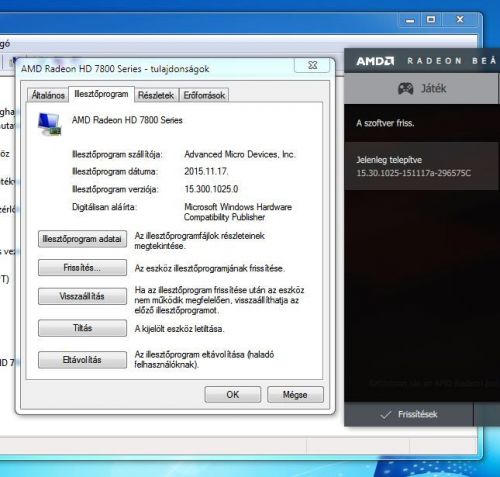Open the Részletek tab
The width and height of the screenshot is (500, 477).
click(x=156, y=95)
